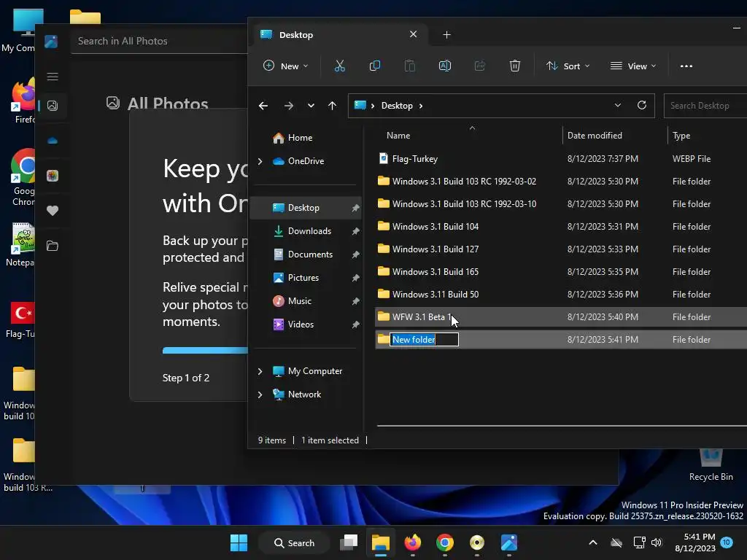
Task: Click the taskbar Search box
Action: point(294,542)
